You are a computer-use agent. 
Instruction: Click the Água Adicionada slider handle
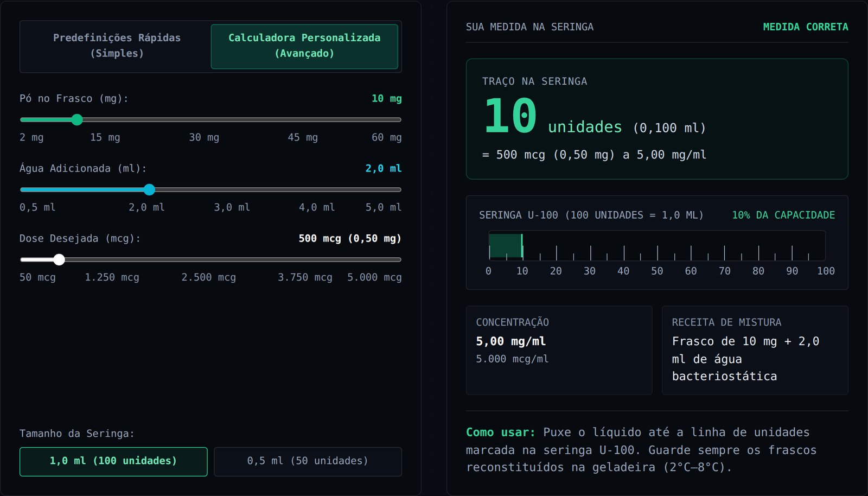click(x=149, y=189)
